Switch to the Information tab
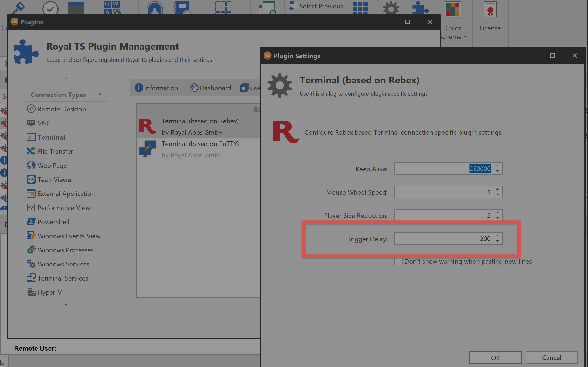Screen dimensions: 588x367 [156, 88]
